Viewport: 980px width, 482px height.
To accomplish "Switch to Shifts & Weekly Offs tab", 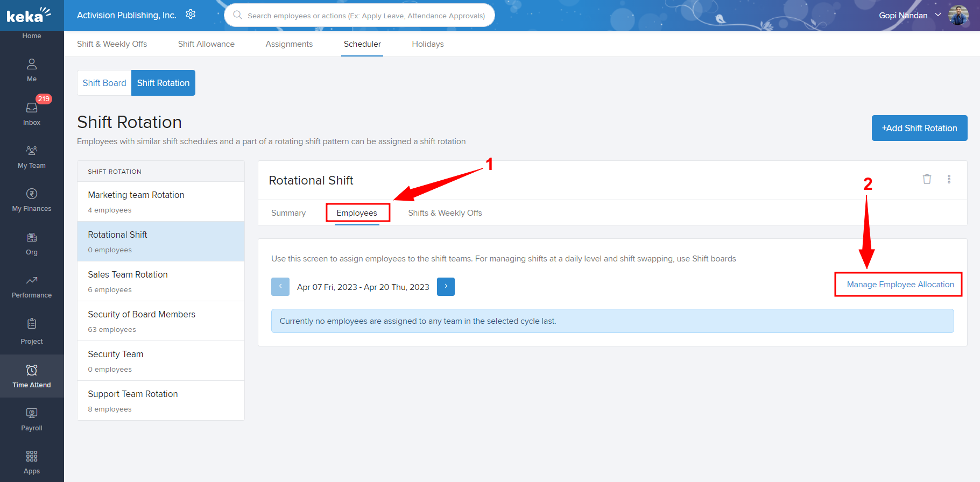I will (445, 213).
